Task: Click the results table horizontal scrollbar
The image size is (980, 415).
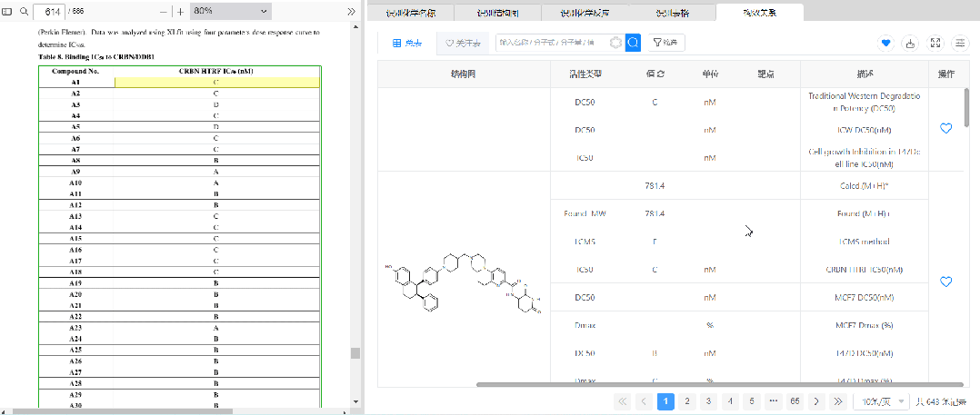Action: (719, 384)
